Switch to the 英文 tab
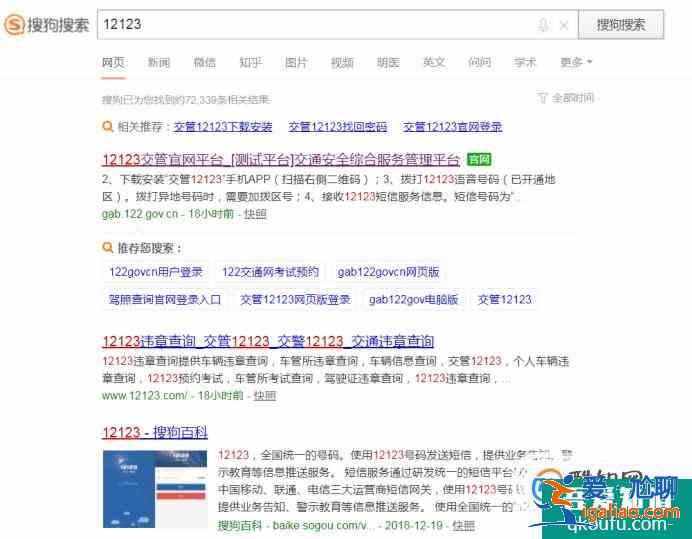The height and width of the screenshot is (539, 692). click(x=434, y=63)
